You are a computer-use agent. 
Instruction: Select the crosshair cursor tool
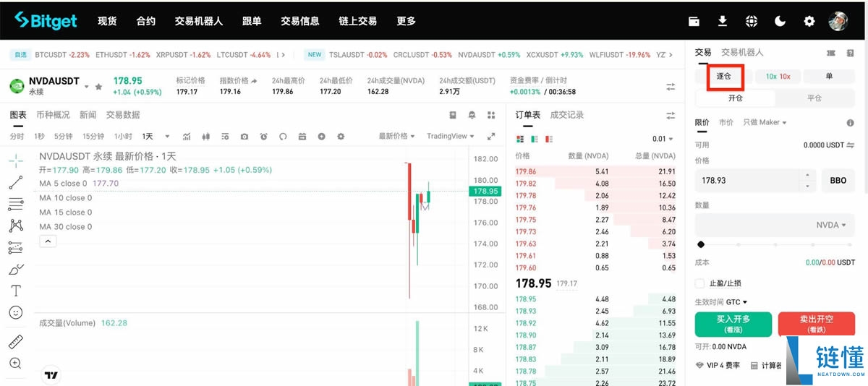point(15,160)
